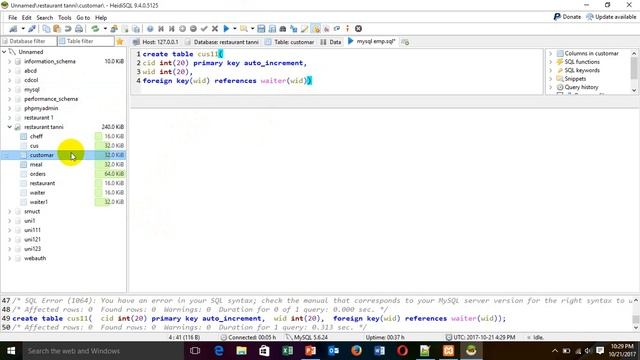
Task: Switch to the Table: customar tab
Action: 289,42
